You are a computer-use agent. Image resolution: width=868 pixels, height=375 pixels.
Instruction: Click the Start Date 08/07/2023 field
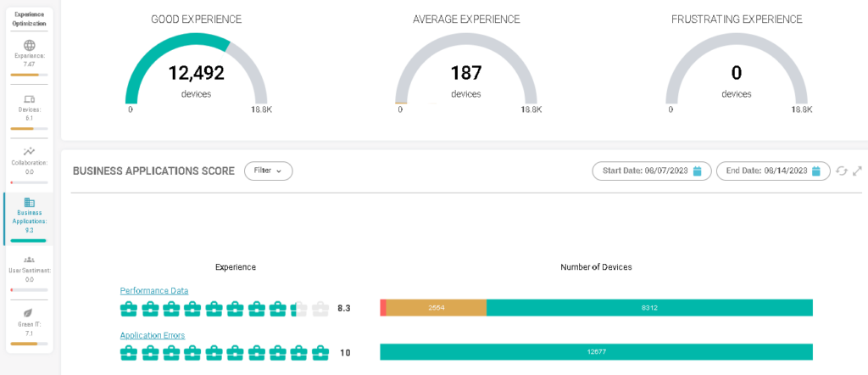646,171
